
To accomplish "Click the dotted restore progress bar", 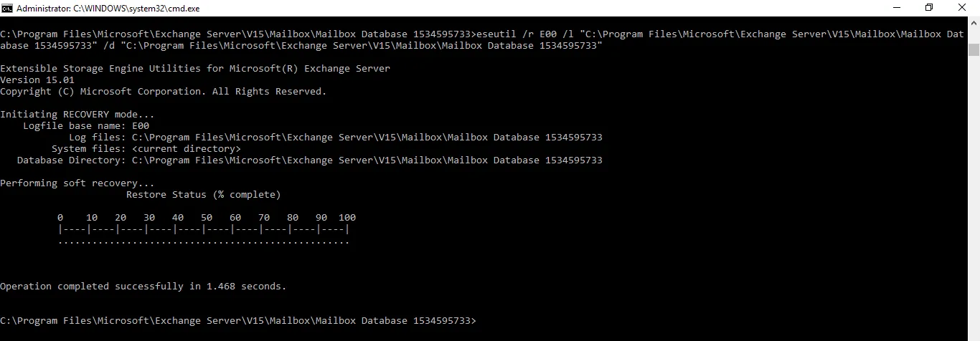I will pyautogui.click(x=204, y=242).
